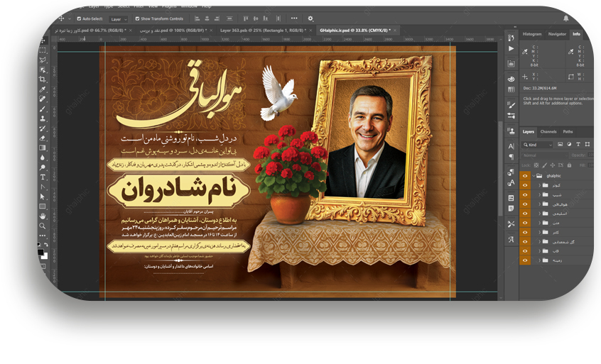Open the options bar settings gear
The width and height of the screenshot is (601, 364).
click(x=310, y=18)
